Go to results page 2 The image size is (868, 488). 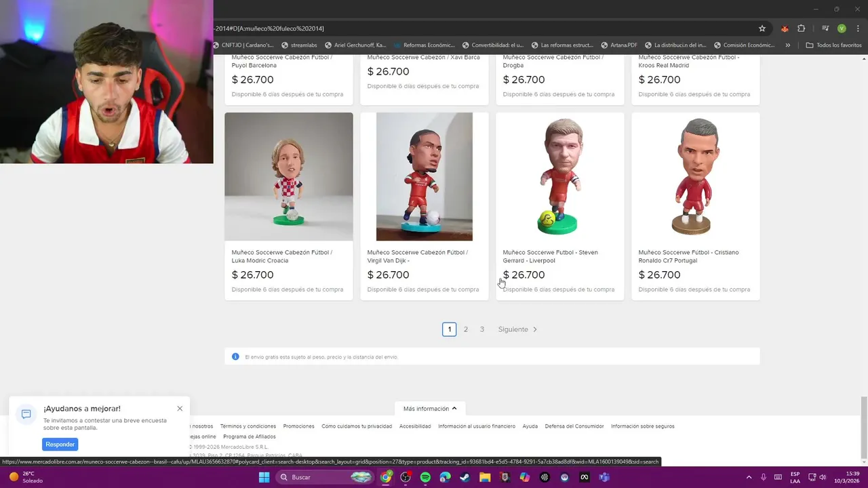(x=466, y=329)
